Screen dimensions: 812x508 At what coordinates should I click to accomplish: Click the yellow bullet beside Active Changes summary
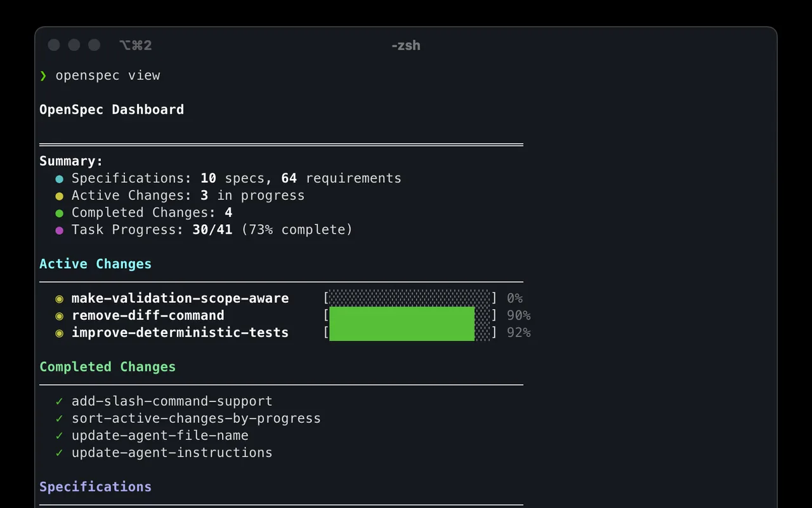point(60,196)
